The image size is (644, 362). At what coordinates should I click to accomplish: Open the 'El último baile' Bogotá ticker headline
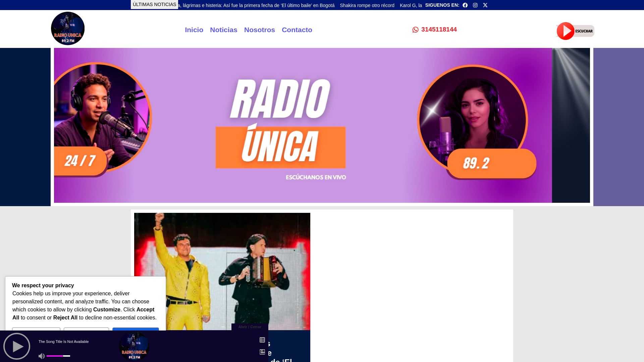pos(257,5)
